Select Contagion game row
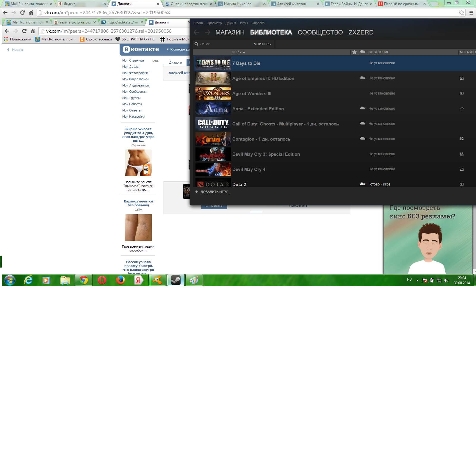The width and height of the screenshot is (476, 459). click(x=334, y=139)
